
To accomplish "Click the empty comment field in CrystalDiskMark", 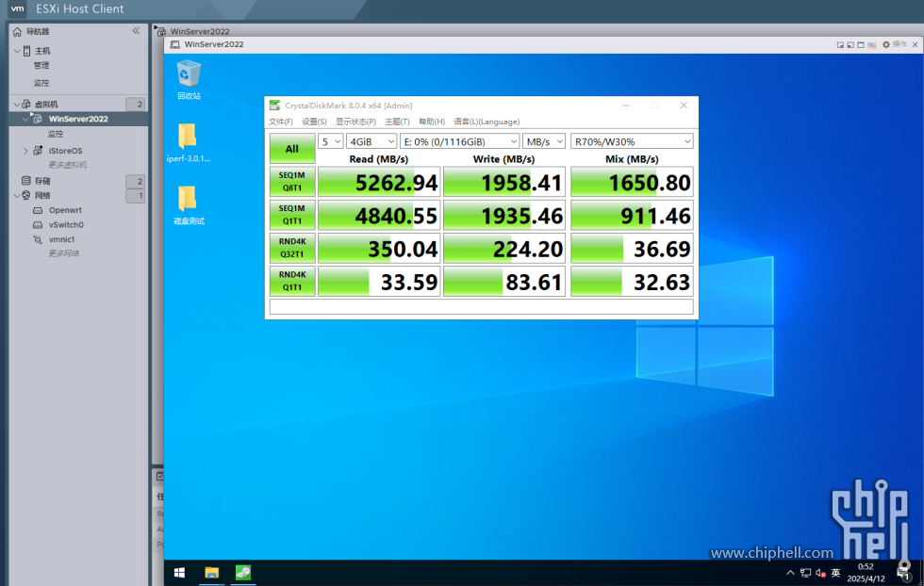I will pos(482,306).
